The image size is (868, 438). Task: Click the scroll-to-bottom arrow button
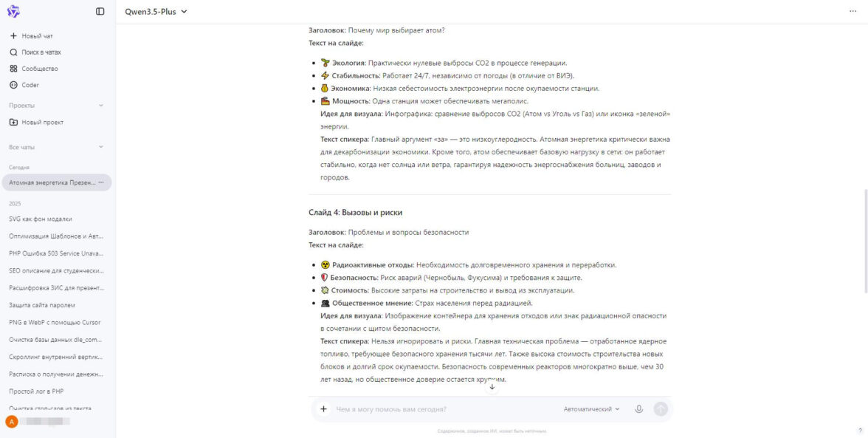(x=492, y=387)
